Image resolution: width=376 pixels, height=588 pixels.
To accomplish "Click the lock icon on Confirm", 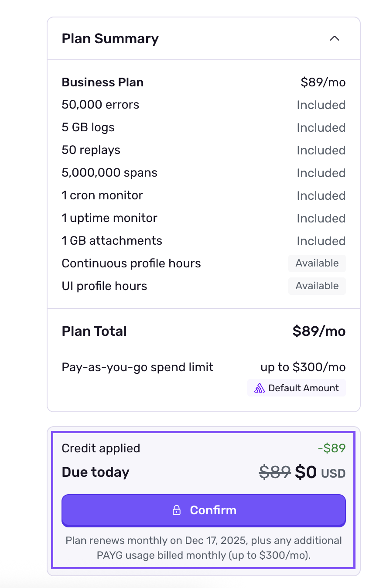I will tap(177, 510).
